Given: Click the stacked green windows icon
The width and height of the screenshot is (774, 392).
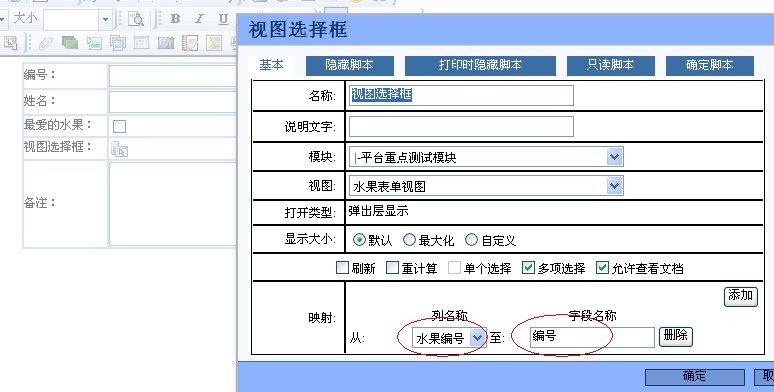Looking at the screenshot, I should coord(70,43).
